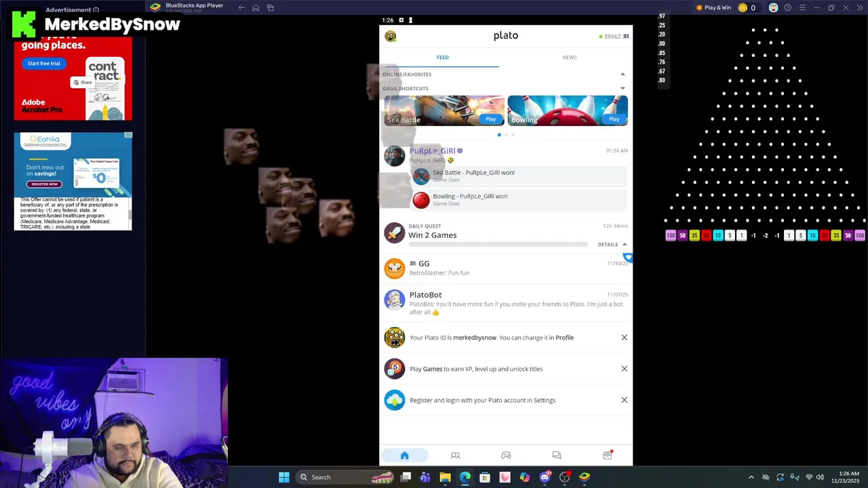Play the Bowling shortcut

614,119
